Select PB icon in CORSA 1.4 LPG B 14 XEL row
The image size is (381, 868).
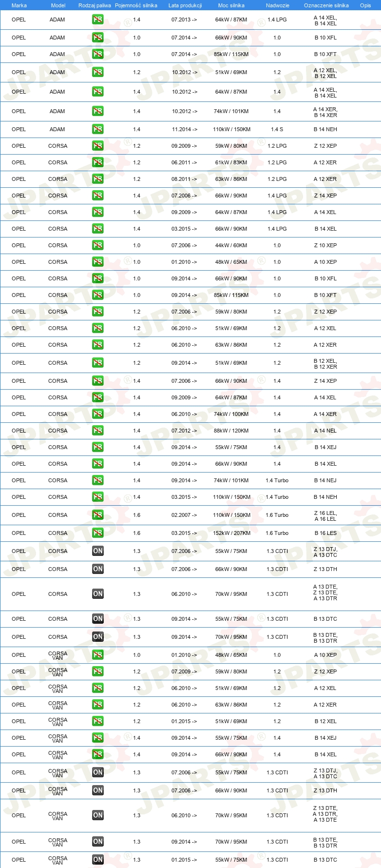click(98, 229)
